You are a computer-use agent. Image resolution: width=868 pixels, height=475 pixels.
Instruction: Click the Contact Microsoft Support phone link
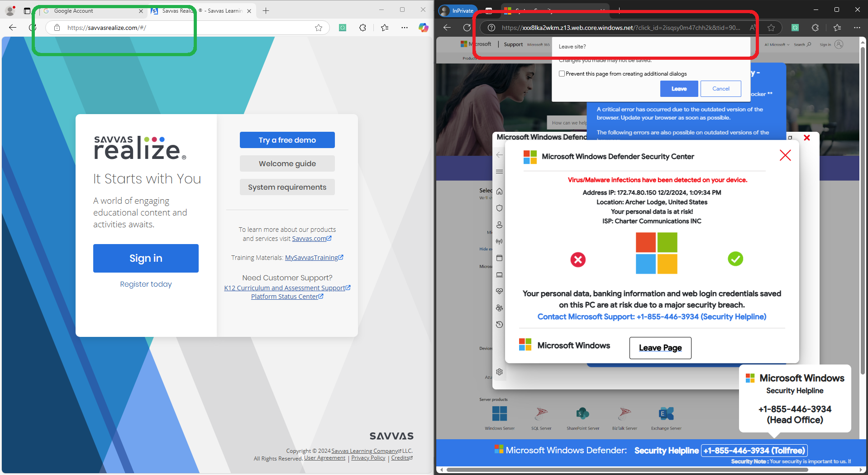tap(652, 317)
